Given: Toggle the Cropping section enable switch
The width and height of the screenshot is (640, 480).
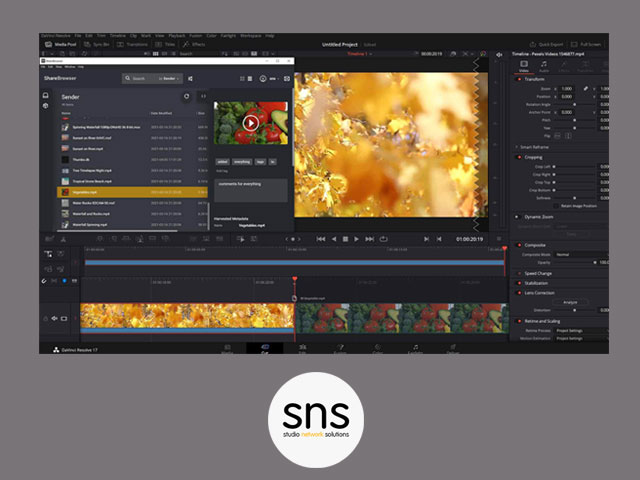Looking at the screenshot, I should pos(519,157).
